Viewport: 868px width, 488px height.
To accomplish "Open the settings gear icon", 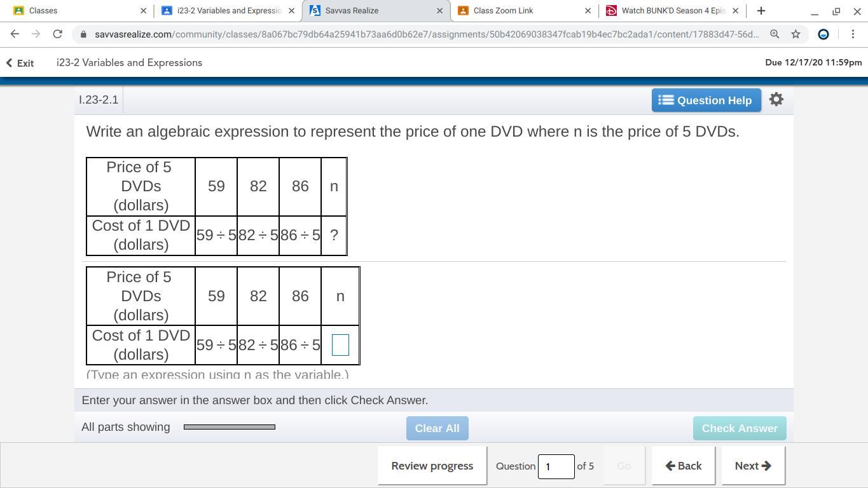I will pos(776,100).
